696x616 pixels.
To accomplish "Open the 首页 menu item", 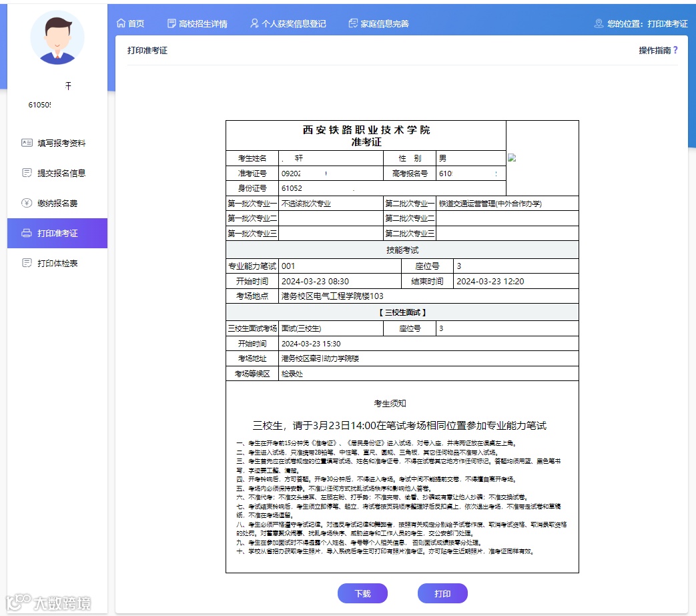I will [x=131, y=23].
